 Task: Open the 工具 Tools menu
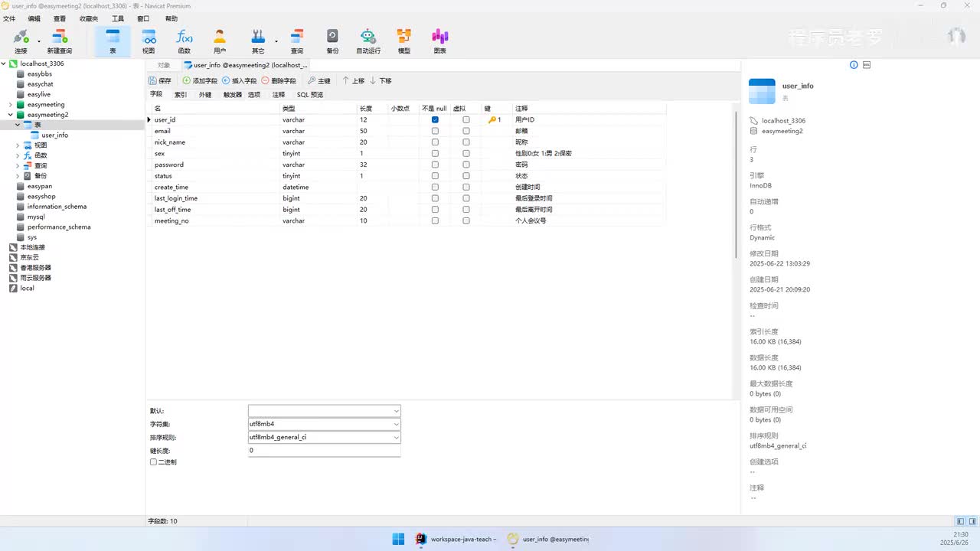coord(118,18)
